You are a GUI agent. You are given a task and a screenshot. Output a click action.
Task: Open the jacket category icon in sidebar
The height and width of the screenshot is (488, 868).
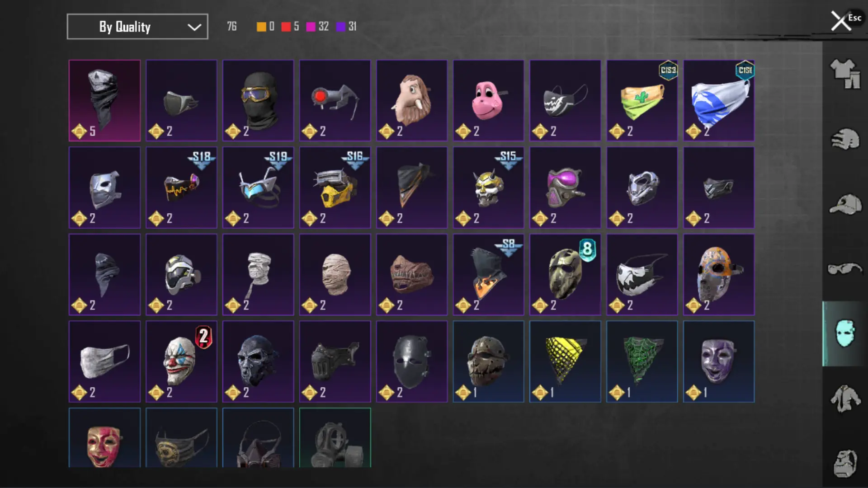[845, 399]
